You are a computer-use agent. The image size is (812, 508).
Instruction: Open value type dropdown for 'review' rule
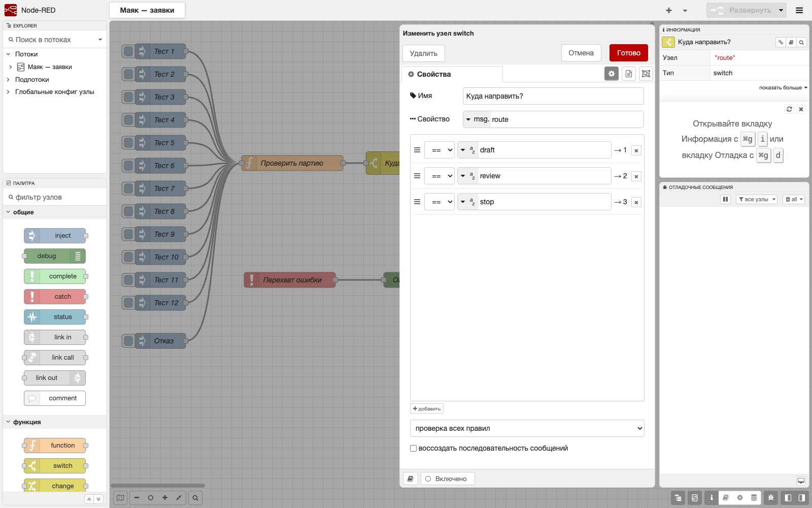tap(467, 176)
